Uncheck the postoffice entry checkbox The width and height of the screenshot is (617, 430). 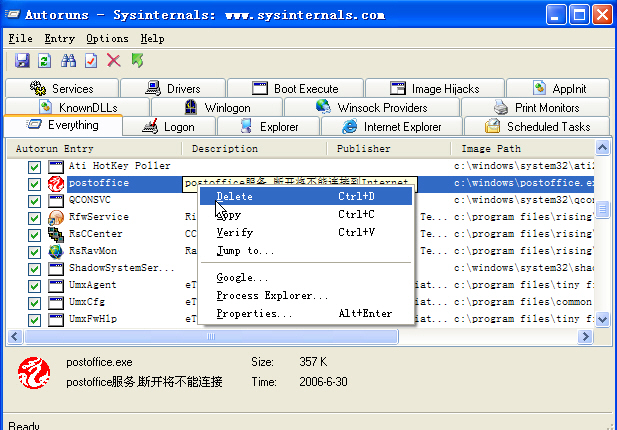pyautogui.click(x=34, y=184)
